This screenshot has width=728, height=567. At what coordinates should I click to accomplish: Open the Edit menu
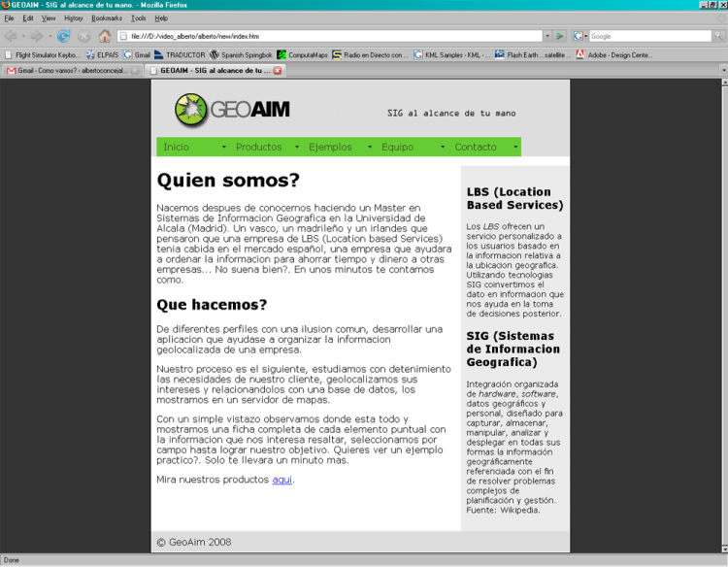[28, 18]
